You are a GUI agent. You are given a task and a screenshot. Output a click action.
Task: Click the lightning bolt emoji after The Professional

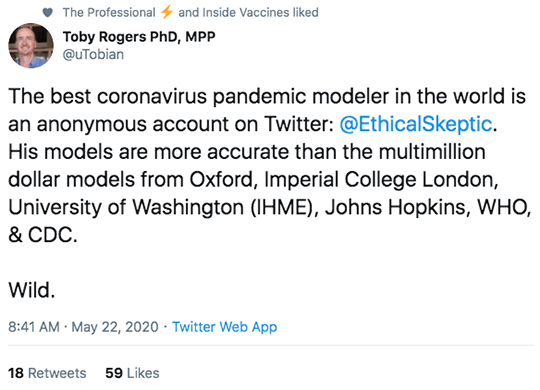pos(167,12)
